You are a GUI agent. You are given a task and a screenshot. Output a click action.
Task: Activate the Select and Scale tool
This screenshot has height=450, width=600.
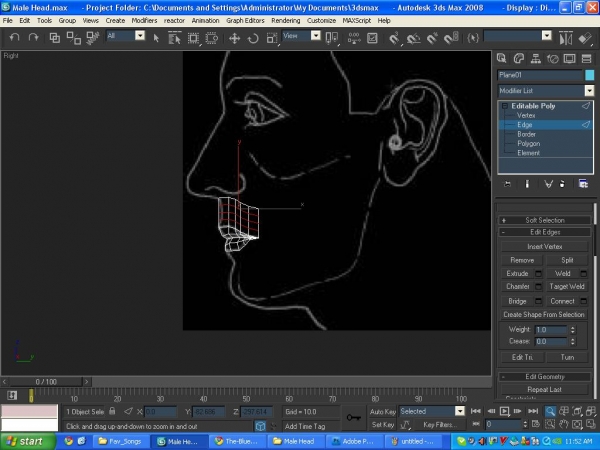coord(272,38)
